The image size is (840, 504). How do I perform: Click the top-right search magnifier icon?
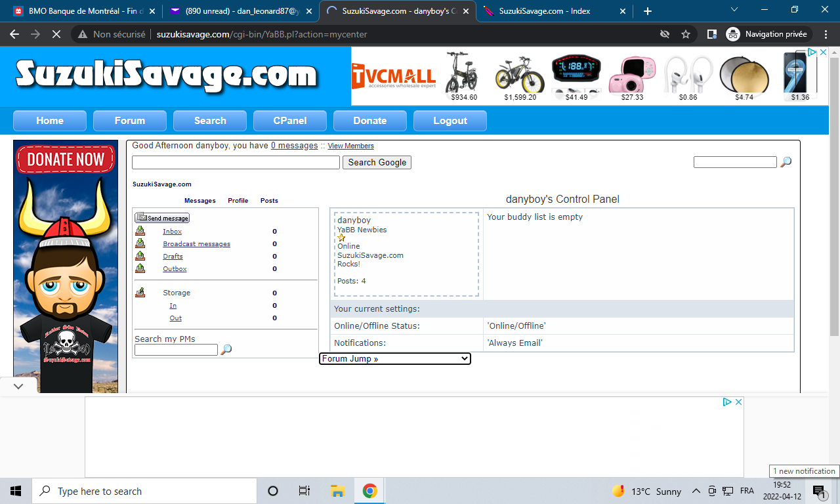tap(786, 162)
